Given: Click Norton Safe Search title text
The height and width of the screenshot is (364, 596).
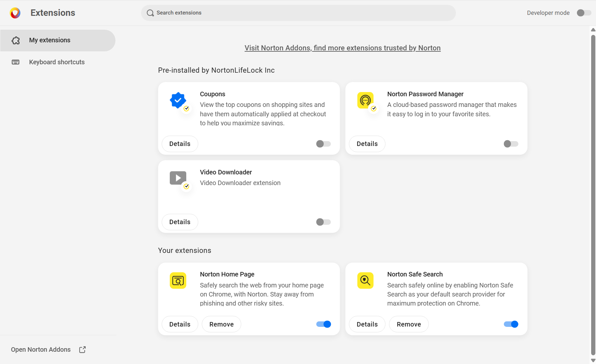Looking at the screenshot, I should [415, 274].
